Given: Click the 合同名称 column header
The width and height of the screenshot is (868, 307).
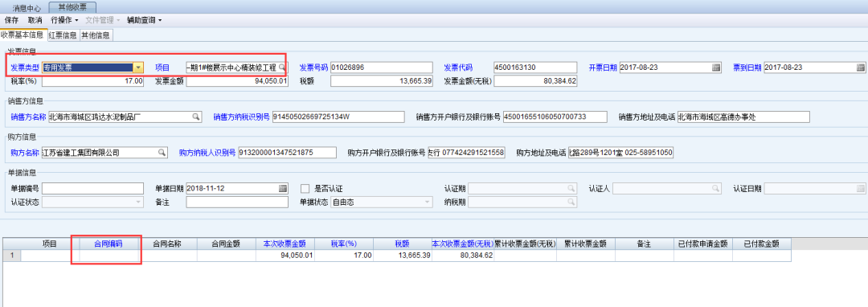Looking at the screenshot, I should point(167,244).
